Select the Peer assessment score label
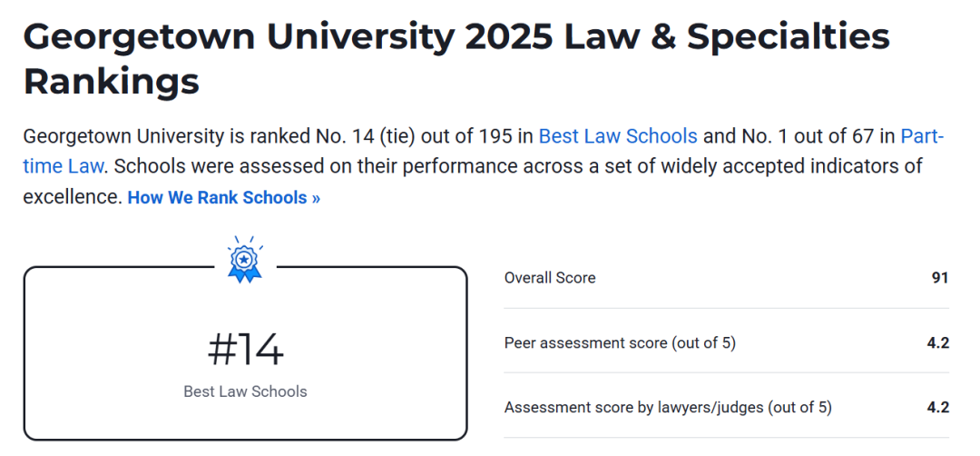This screenshot has height=456, width=980. pos(620,342)
